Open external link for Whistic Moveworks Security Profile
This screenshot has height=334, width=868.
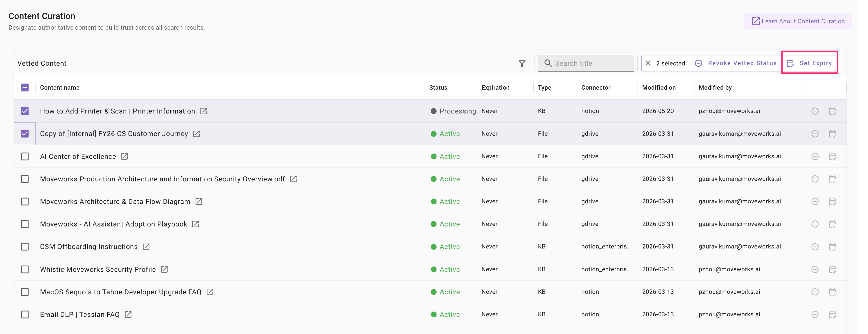164,269
